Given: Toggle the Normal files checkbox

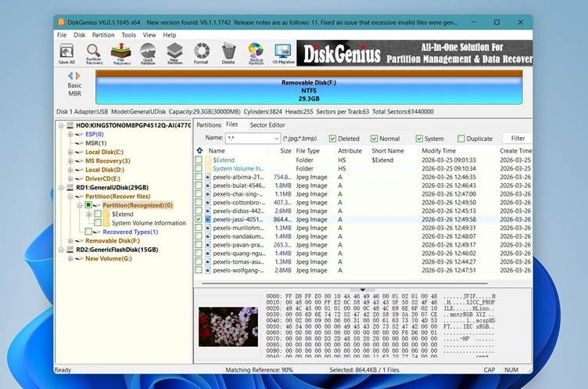Looking at the screenshot, I should (374, 139).
